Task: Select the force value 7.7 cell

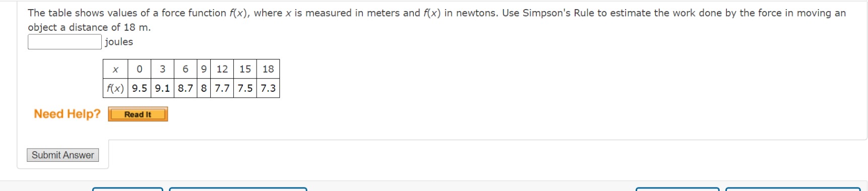Action: click(x=222, y=88)
